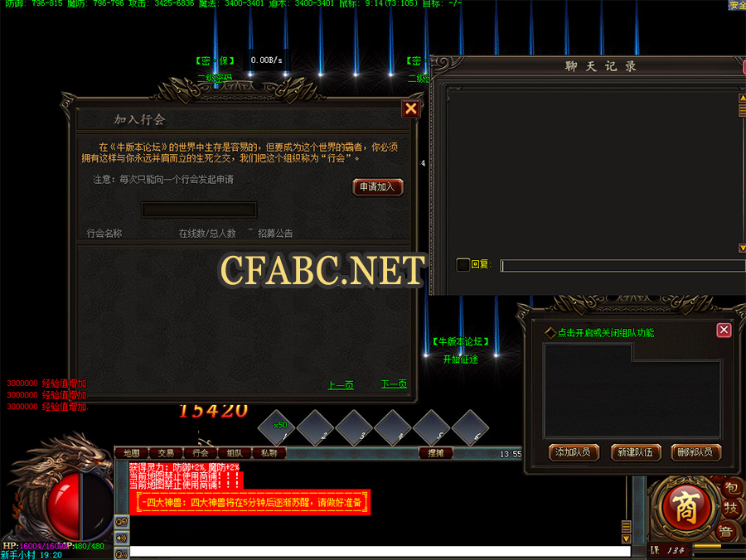Click the chat box scroll-down arrow

[x=626, y=539]
